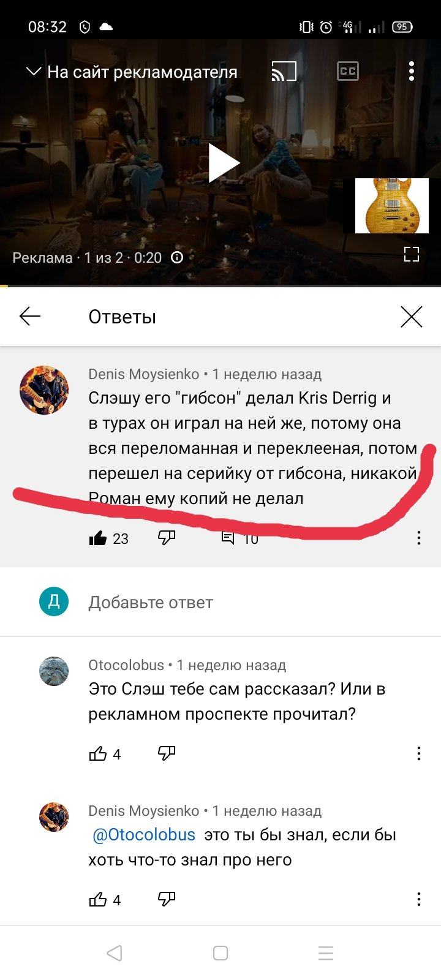Expand 'На сайт рекламодателя' chevron
This screenshot has height=980, width=441.
click(x=33, y=72)
